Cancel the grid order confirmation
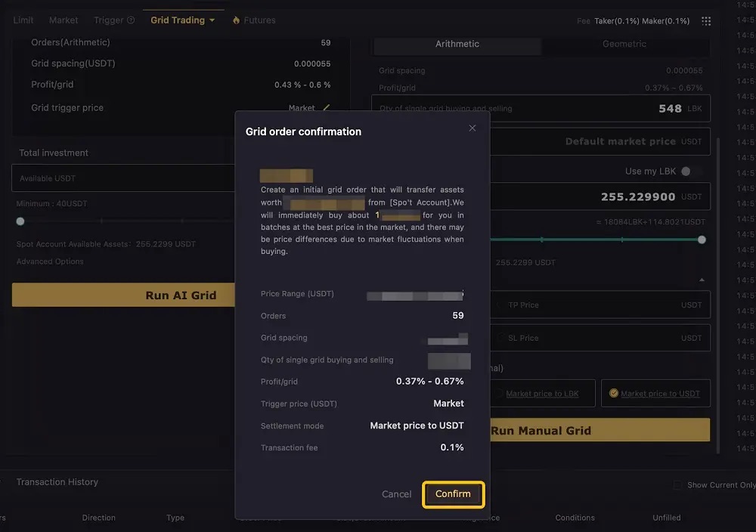This screenshot has width=756, height=532. [x=396, y=494]
